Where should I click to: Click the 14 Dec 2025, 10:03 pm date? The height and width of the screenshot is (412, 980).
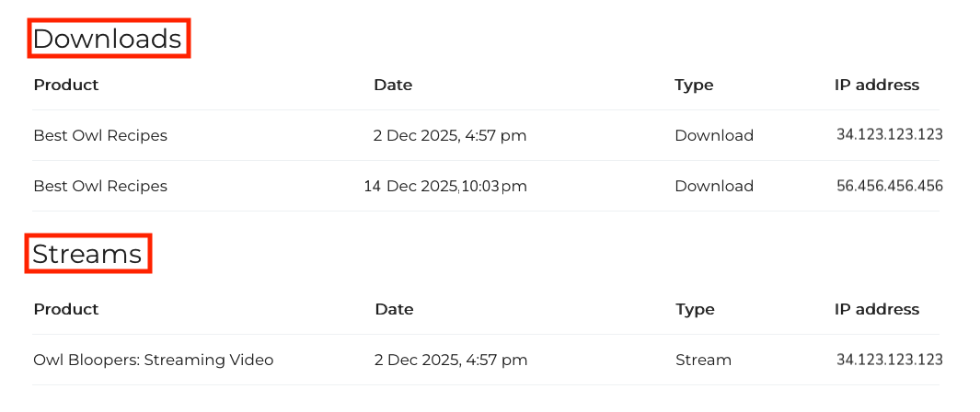coord(445,186)
